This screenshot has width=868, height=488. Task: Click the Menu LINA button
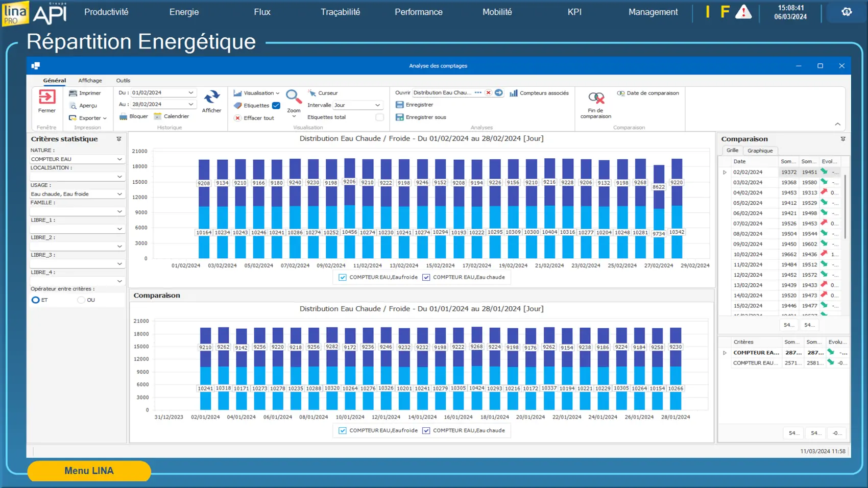coord(89,471)
